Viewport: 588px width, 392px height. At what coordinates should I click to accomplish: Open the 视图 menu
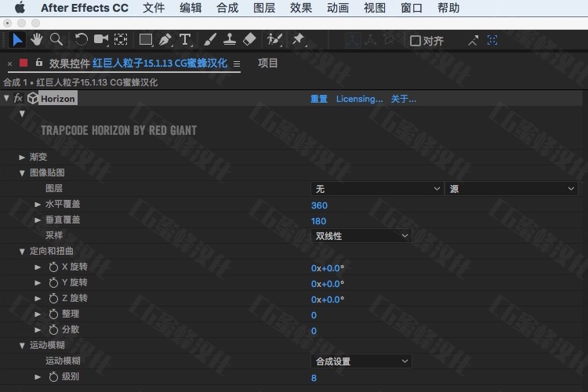pos(375,8)
